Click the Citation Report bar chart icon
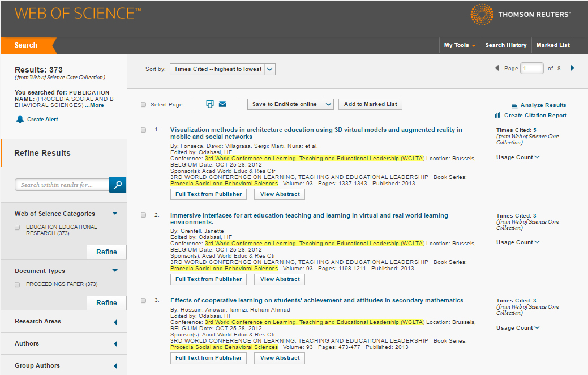The height and width of the screenshot is (375, 588). (497, 115)
